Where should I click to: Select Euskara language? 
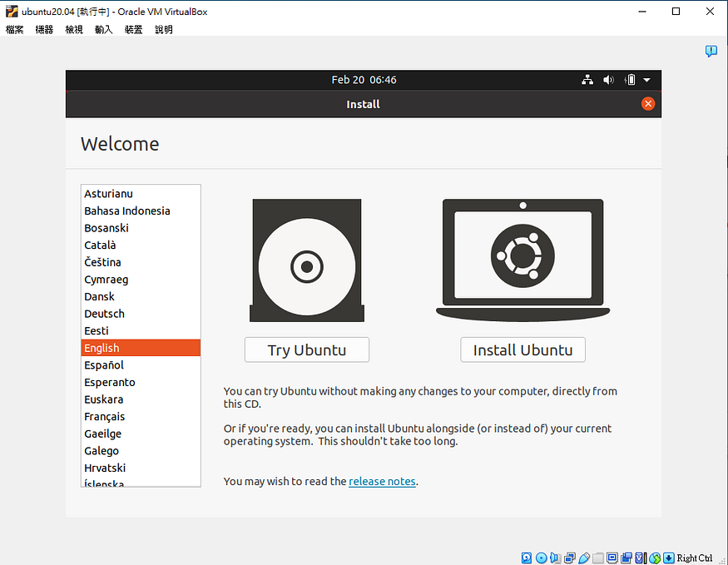tap(141, 399)
